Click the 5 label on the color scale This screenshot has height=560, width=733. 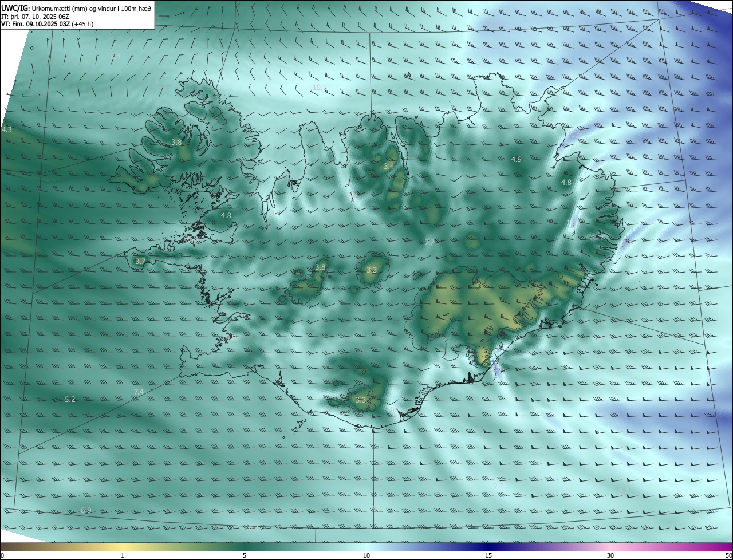coord(245,555)
